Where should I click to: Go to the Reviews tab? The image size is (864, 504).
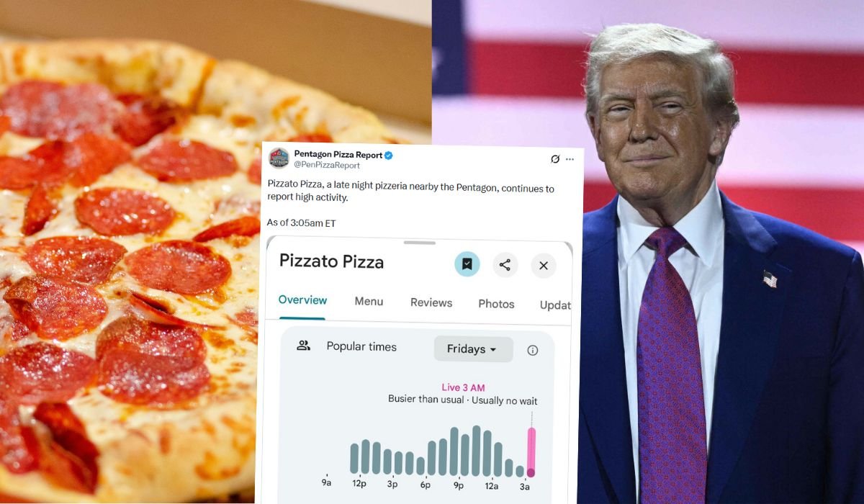pos(431,302)
